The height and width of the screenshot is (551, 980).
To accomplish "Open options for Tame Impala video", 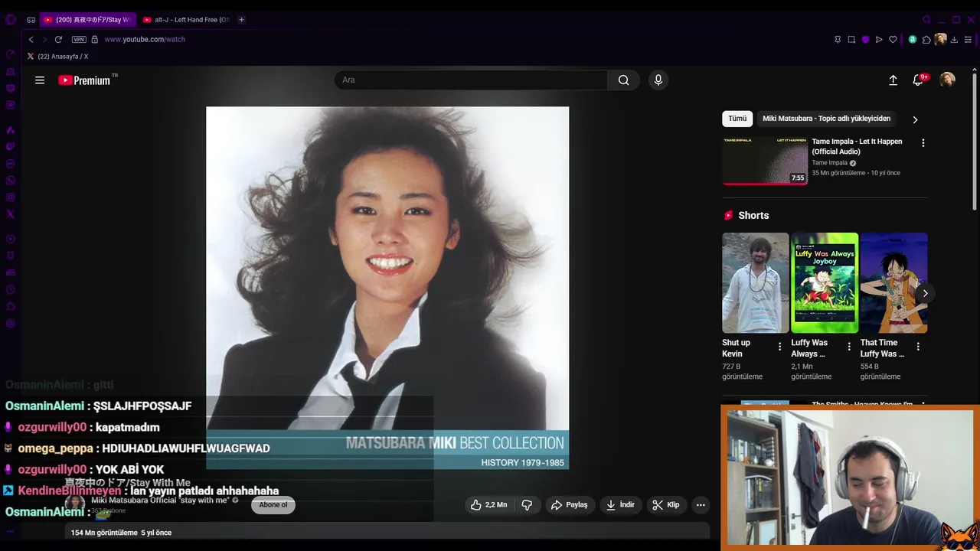I will (923, 143).
